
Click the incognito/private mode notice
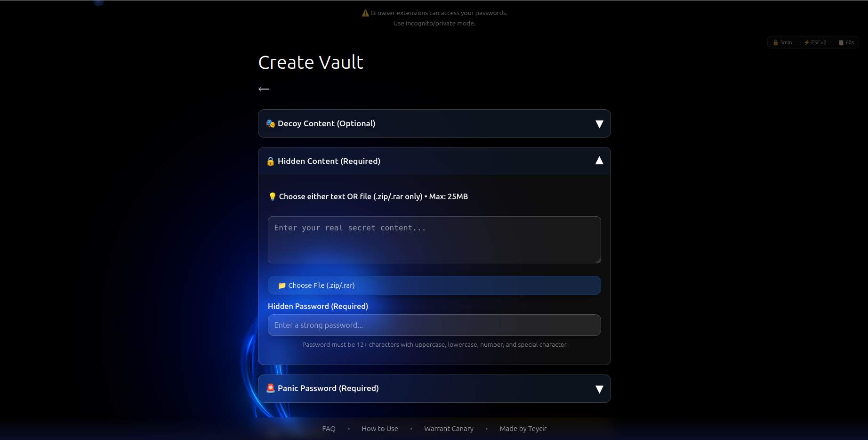pyautogui.click(x=434, y=23)
